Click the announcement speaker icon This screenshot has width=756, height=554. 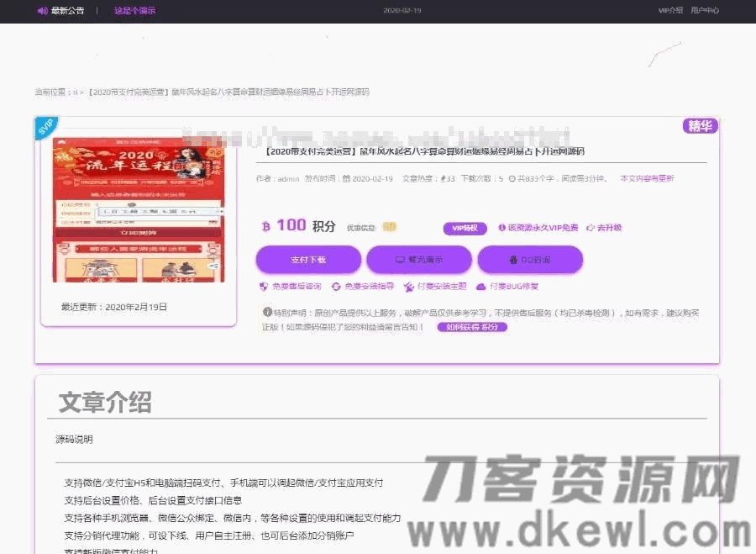[x=42, y=11]
